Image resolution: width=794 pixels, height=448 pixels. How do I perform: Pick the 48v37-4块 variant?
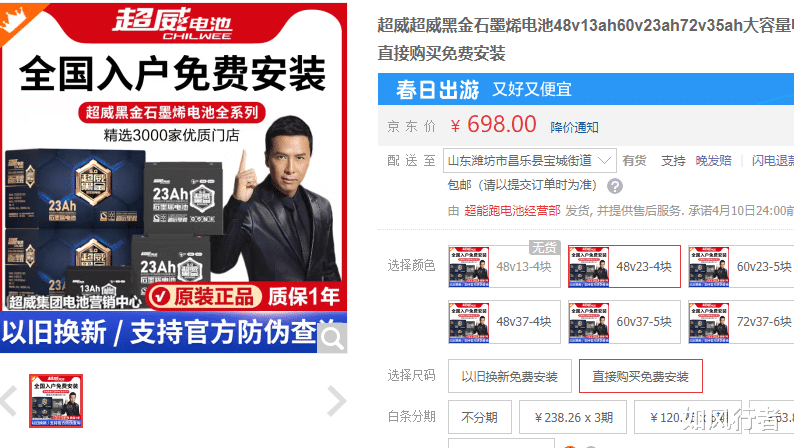click(x=504, y=322)
